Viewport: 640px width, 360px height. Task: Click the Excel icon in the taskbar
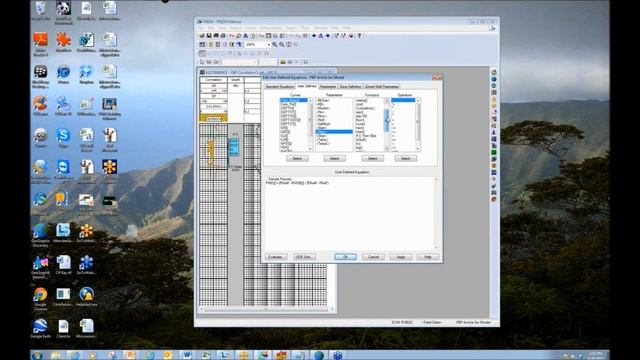pyautogui.click(x=206, y=355)
